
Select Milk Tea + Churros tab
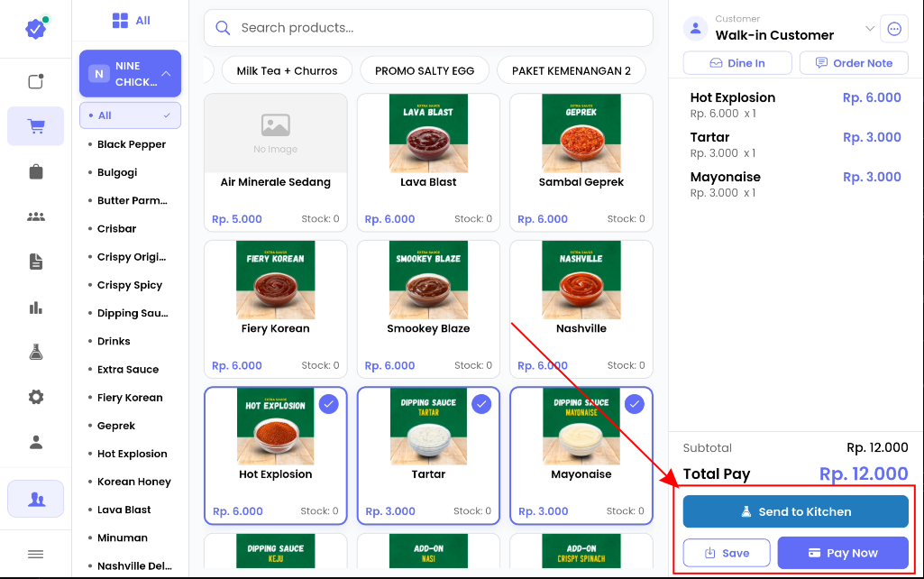287,70
